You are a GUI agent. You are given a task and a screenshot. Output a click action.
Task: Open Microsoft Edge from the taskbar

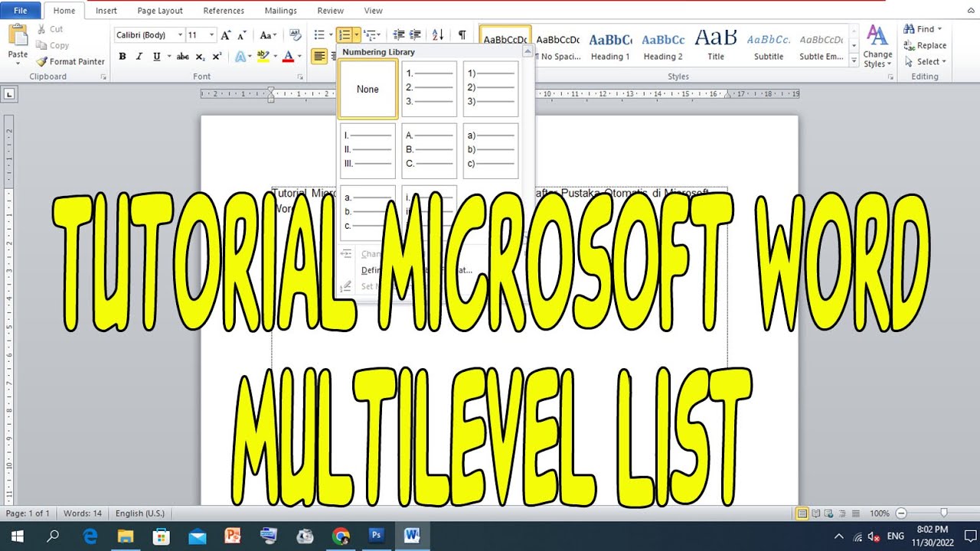point(90,536)
